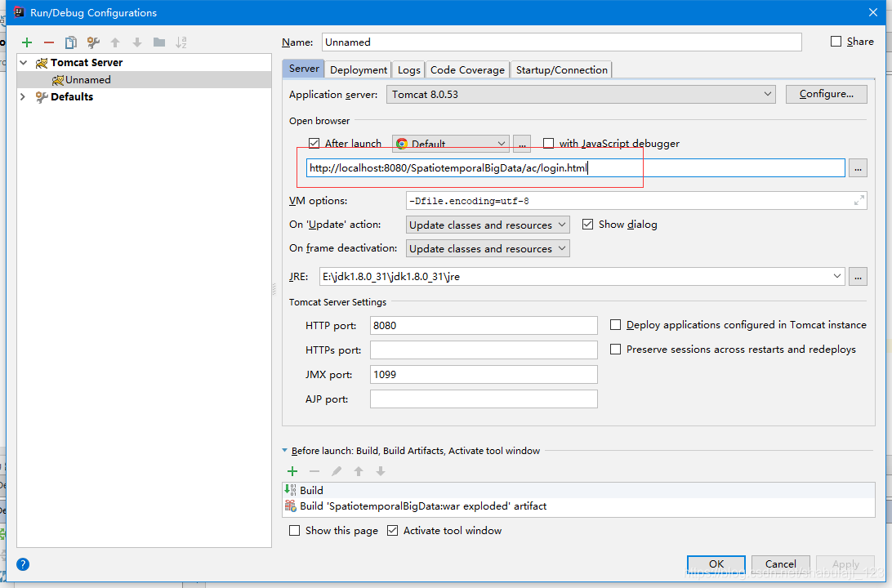Focus the HTTPs port field
The height and width of the screenshot is (588, 892).
[484, 350]
